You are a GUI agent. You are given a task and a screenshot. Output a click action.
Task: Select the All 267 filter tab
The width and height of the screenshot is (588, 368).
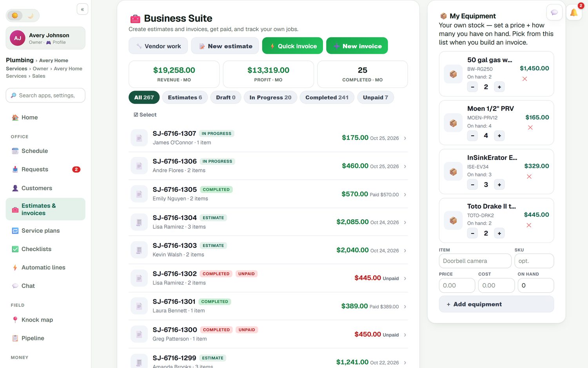[x=144, y=97]
